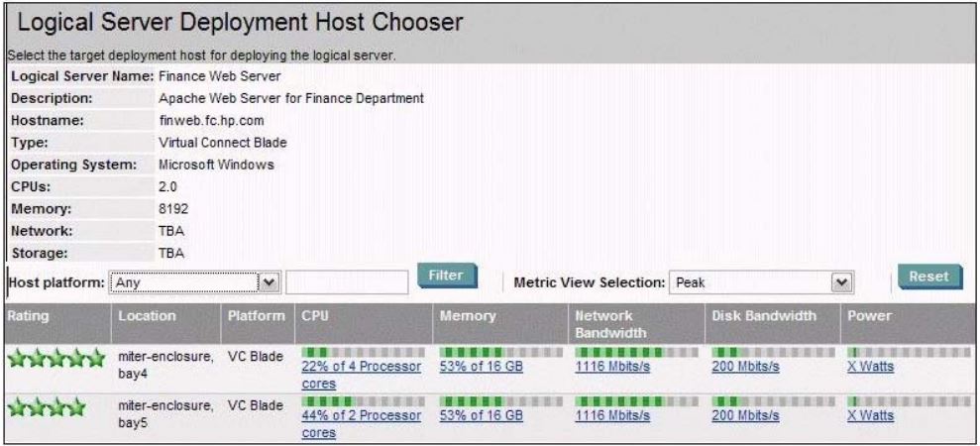The height and width of the screenshot is (446, 980).
Task: Open the bay4 "53% of 16 GB" link
Action: pos(481,367)
